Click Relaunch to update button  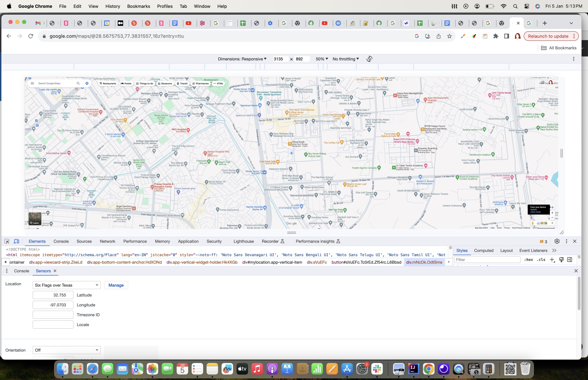click(548, 36)
